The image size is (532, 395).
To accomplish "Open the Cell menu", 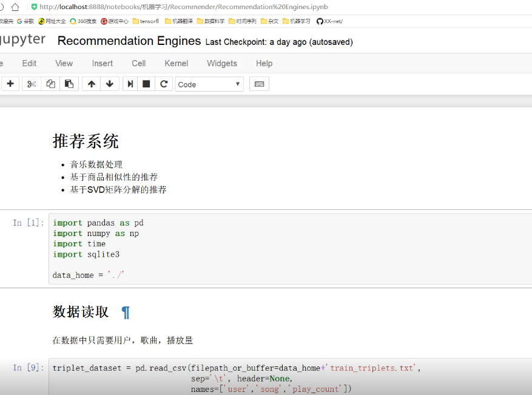I will tap(138, 63).
